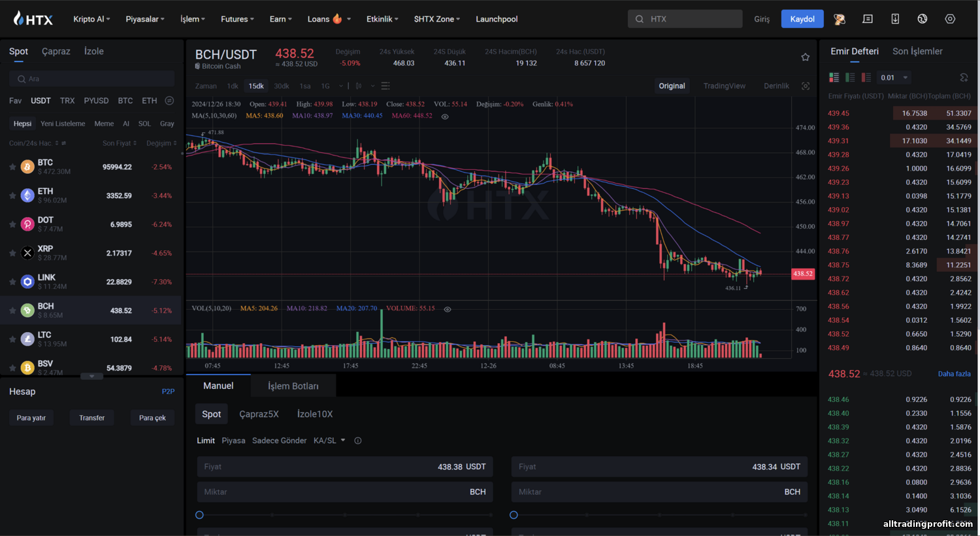The width and height of the screenshot is (980, 536).
Task: Show buy-only order book view
Action: pos(850,77)
